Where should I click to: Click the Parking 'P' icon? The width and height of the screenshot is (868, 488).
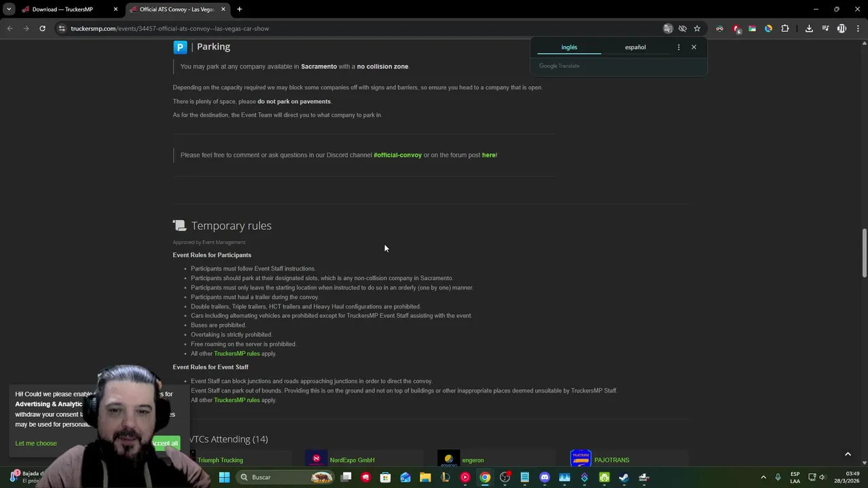coord(180,47)
